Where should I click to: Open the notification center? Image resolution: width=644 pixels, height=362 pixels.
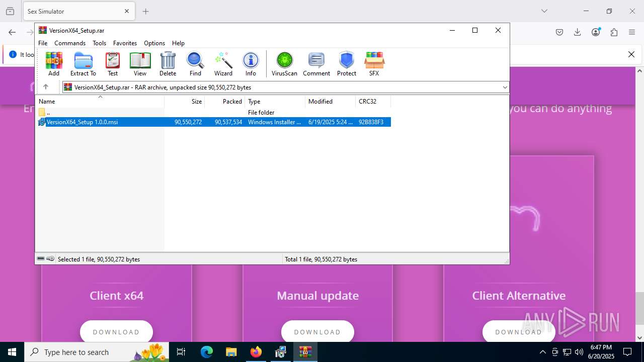(x=627, y=352)
